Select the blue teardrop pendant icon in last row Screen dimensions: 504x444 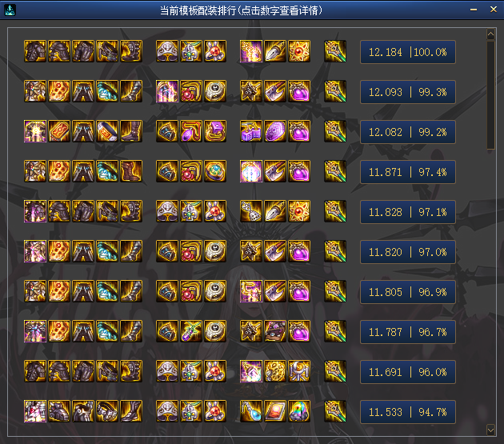point(251,411)
